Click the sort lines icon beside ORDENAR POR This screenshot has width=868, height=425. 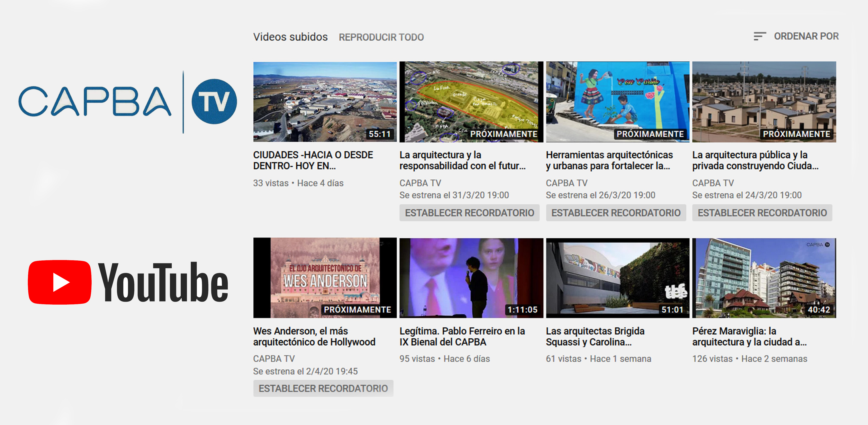tap(760, 36)
